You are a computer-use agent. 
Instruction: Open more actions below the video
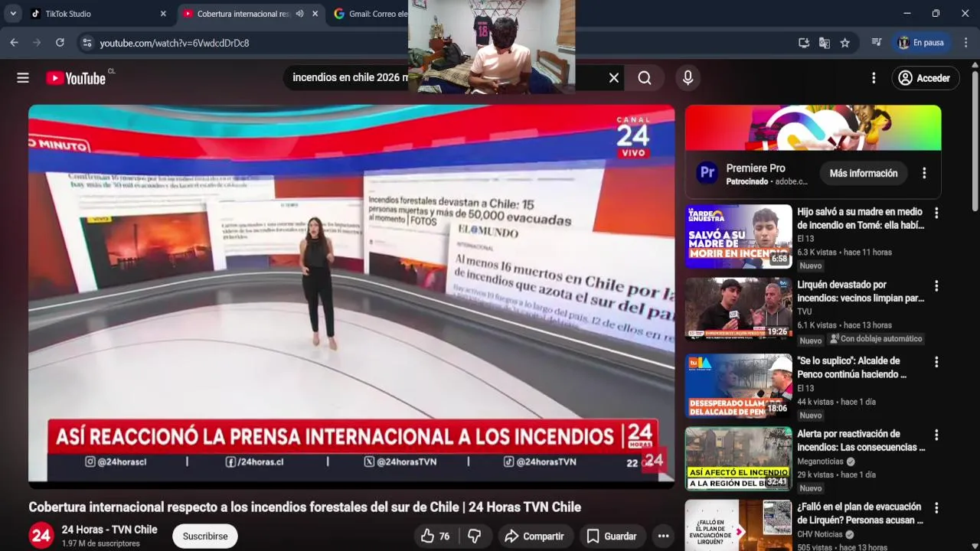tap(664, 536)
